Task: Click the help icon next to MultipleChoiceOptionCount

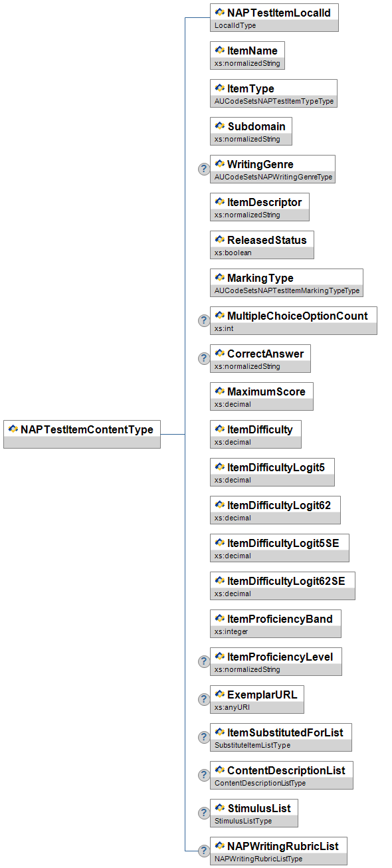Action: pos(204,320)
